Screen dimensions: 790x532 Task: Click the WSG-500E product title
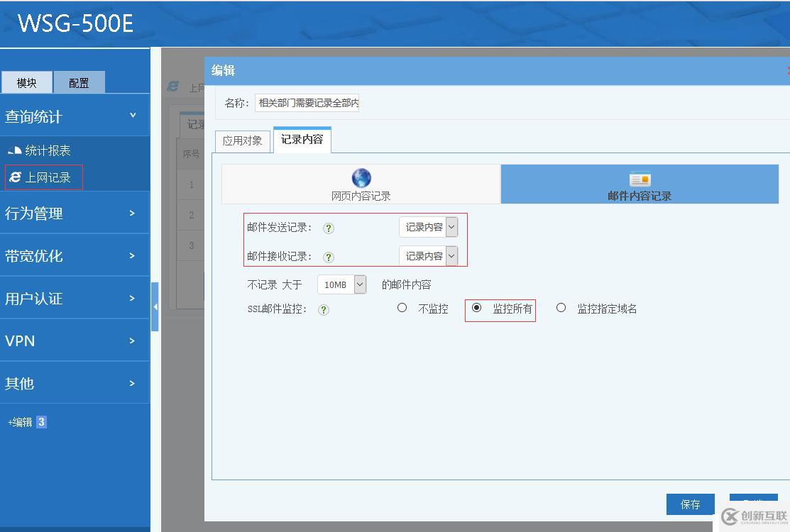click(75, 23)
